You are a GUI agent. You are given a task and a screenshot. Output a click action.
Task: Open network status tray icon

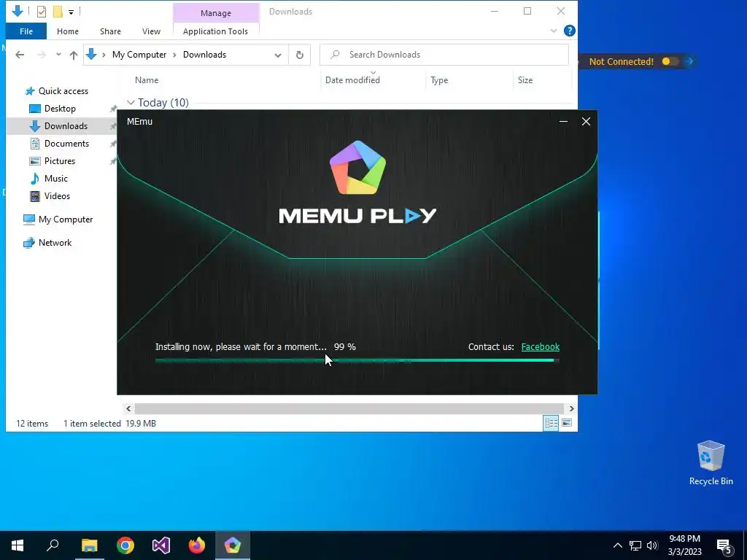[x=635, y=545]
